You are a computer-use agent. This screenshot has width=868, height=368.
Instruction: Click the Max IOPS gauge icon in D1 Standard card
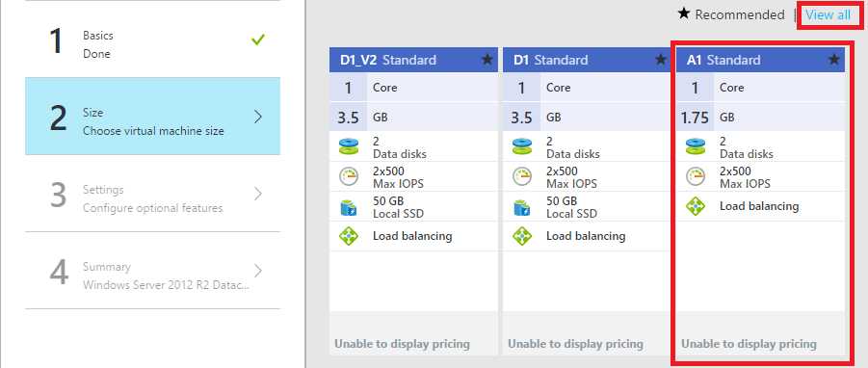coord(522,176)
